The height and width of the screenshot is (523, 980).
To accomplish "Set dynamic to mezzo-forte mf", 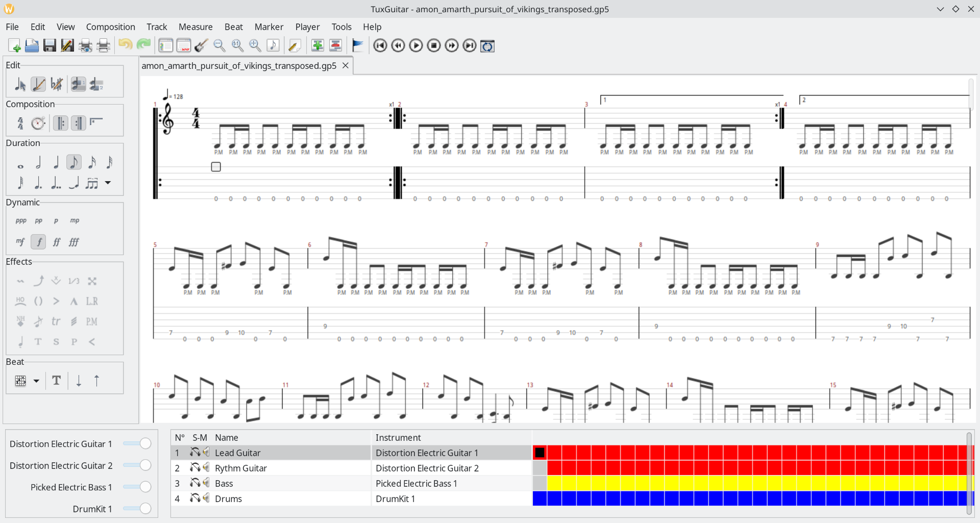I will pos(20,242).
